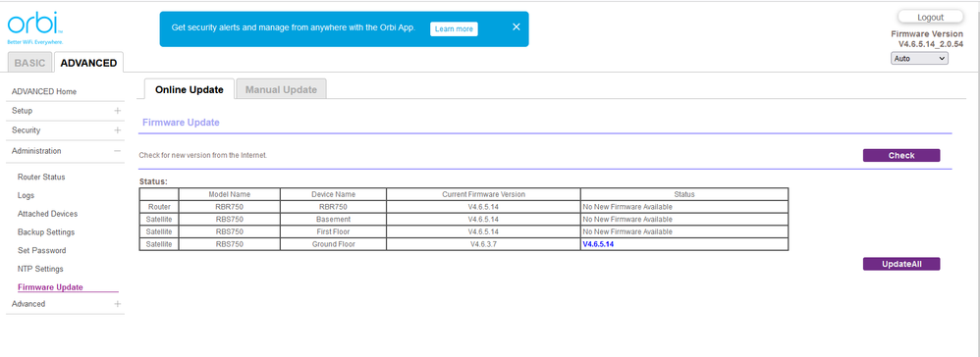980x357 pixels.
Task: Switch to the Manual Update tab
Action: coord(281,90)
